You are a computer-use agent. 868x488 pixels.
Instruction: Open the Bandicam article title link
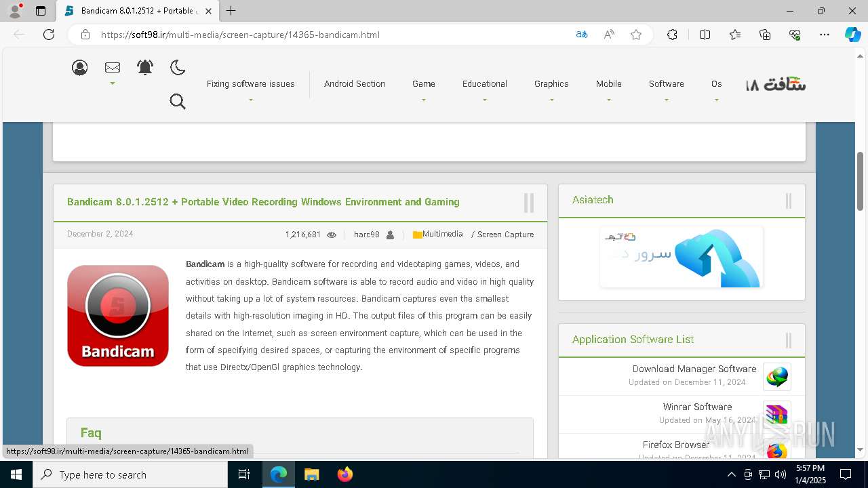point(263,202)
